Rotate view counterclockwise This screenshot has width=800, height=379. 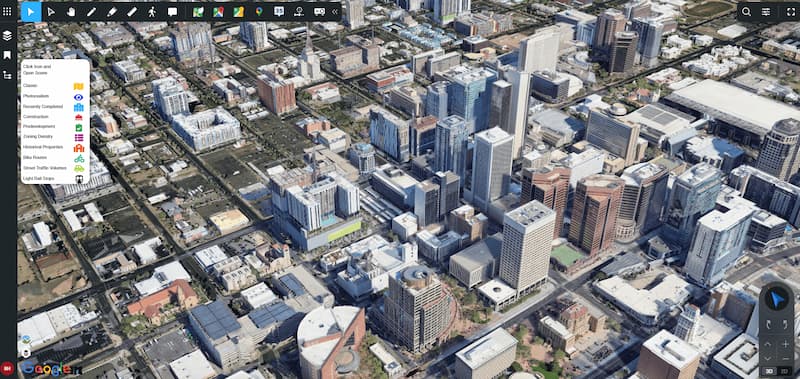click(768, 325)
